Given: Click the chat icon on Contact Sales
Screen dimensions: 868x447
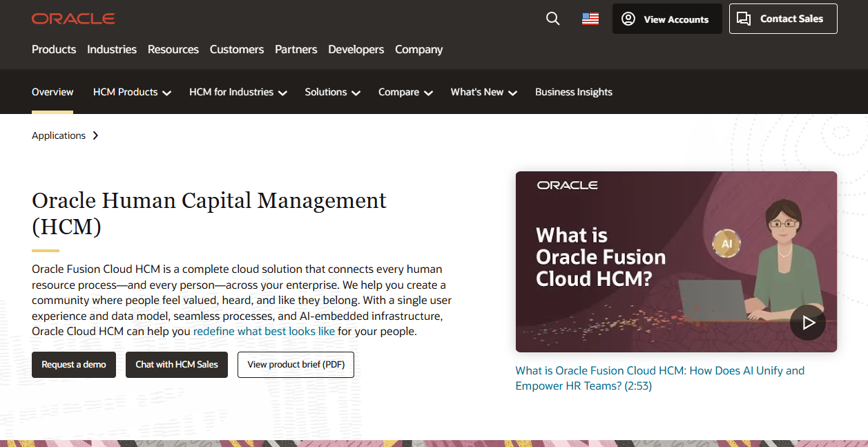Looking at the screenshot, I should click(744, 19).
